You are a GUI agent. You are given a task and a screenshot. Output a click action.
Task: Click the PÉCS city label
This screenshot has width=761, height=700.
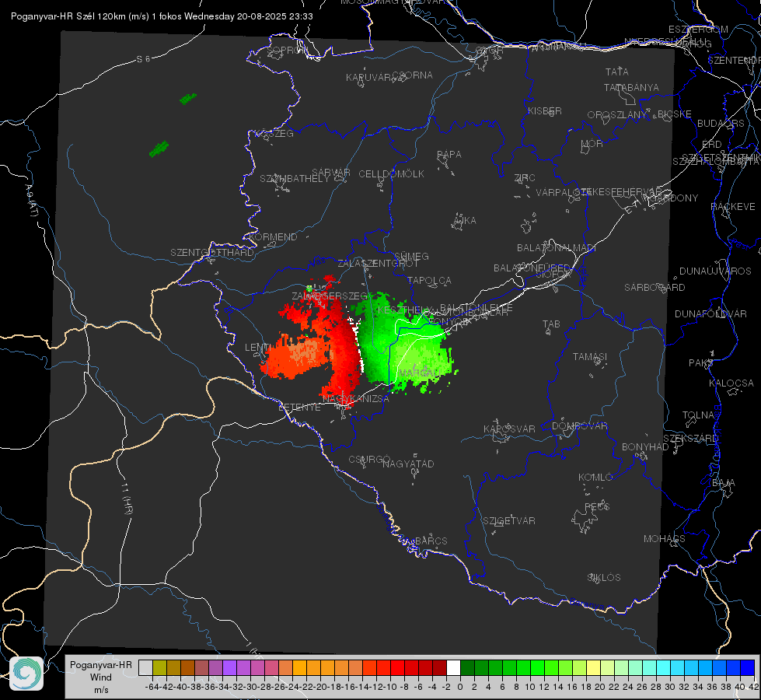click(x=596, y=506)
